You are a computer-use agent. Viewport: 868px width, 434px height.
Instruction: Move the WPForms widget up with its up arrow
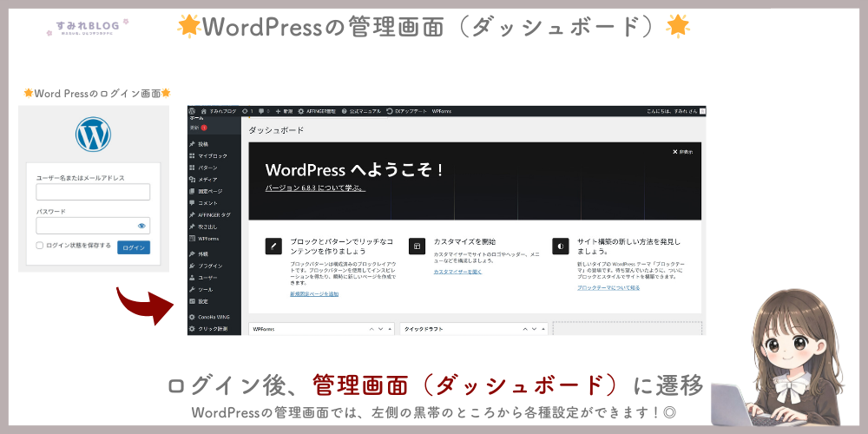372,329
